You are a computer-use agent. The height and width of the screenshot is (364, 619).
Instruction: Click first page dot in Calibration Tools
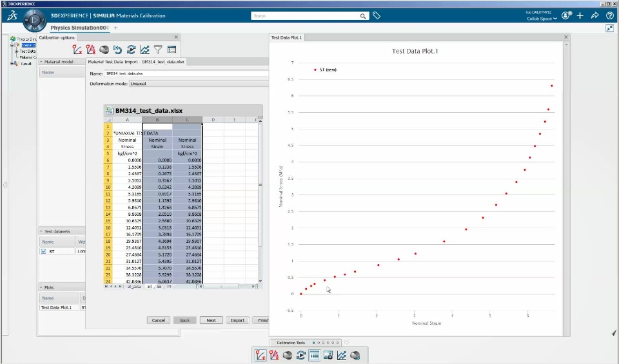coord(314,343)
